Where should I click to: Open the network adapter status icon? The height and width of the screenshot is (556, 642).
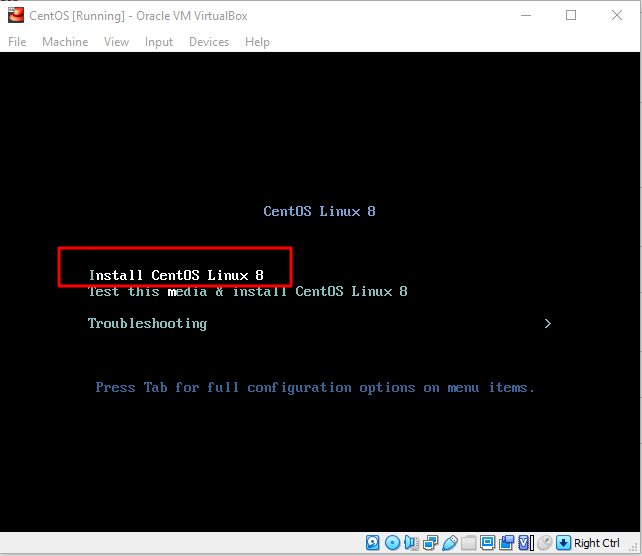[430, 543]
